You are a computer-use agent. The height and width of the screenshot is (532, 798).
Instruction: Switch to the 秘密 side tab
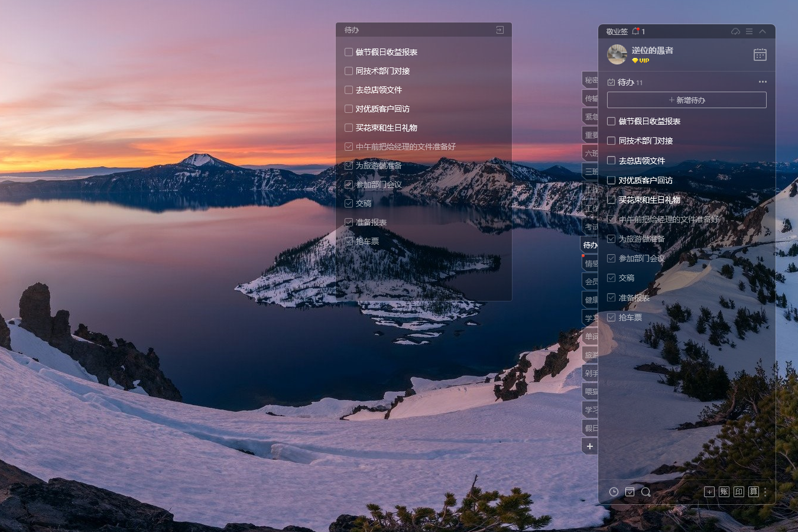pos(590,80)
